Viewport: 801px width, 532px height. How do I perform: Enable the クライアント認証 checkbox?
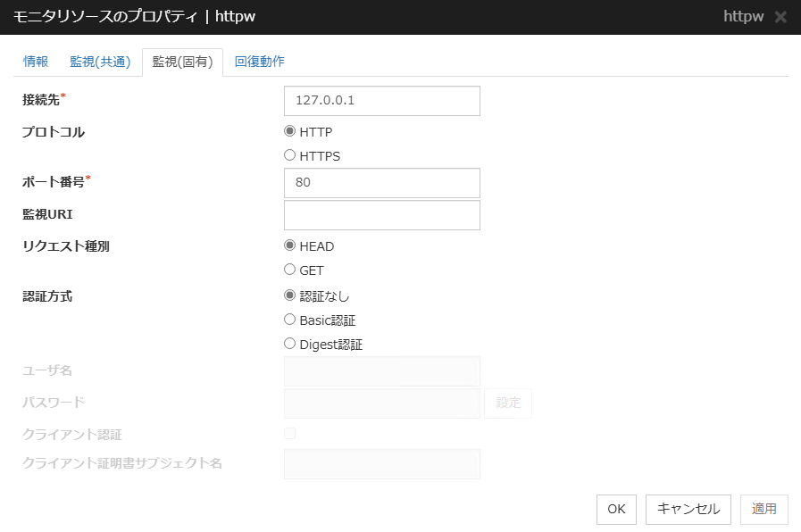pyautogui.click(x=289, y=432)
